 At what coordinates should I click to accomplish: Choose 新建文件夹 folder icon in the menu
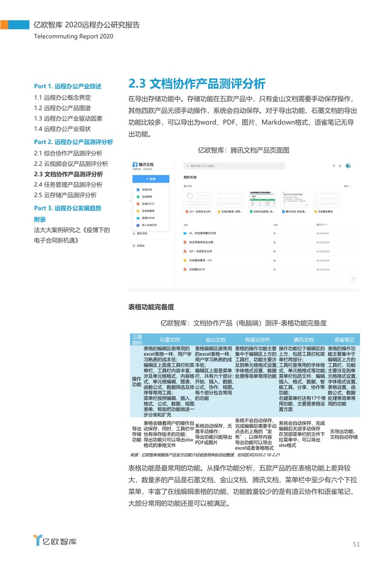(x=138, y=218)
